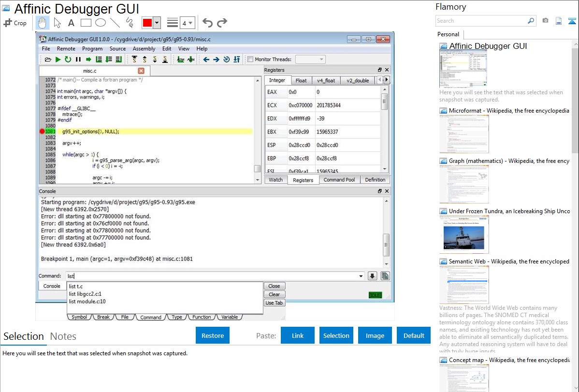Restart program using green circular arrow icon
579x392 pixels.
[x=68, y=59]
